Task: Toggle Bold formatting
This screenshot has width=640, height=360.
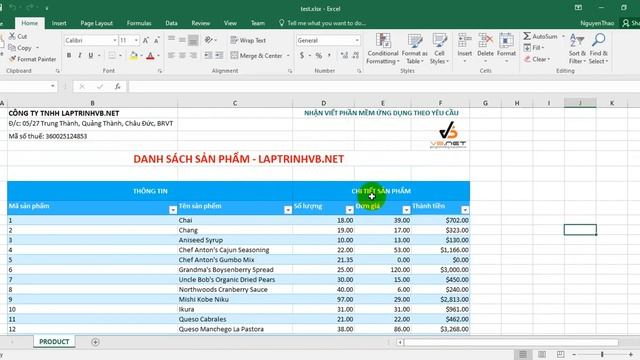Action: coord(69,55)
